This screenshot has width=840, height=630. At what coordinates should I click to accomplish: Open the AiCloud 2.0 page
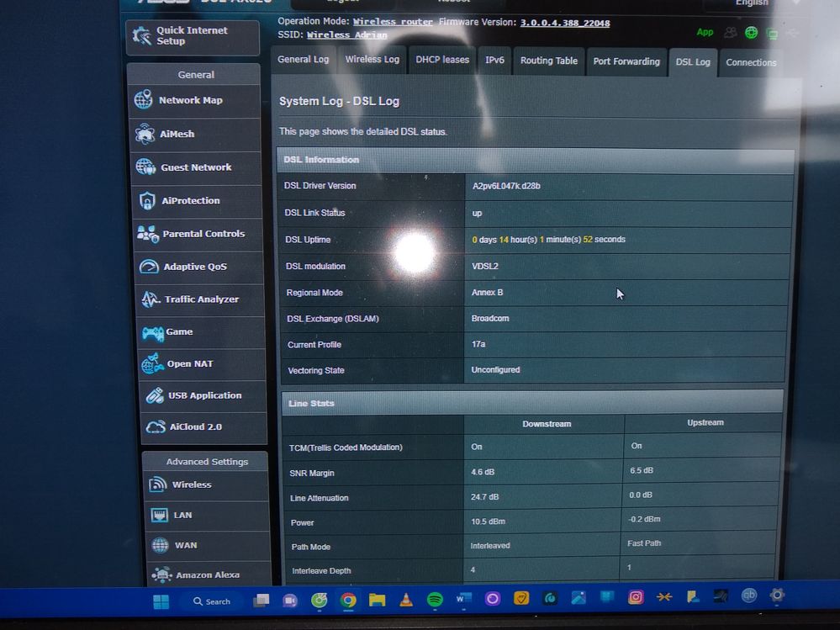[195, 426]
